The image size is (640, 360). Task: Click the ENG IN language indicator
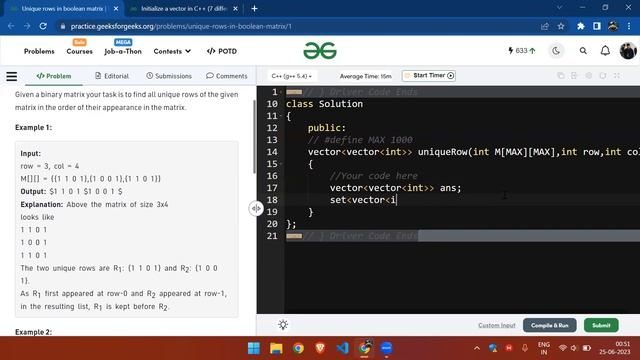544,348
